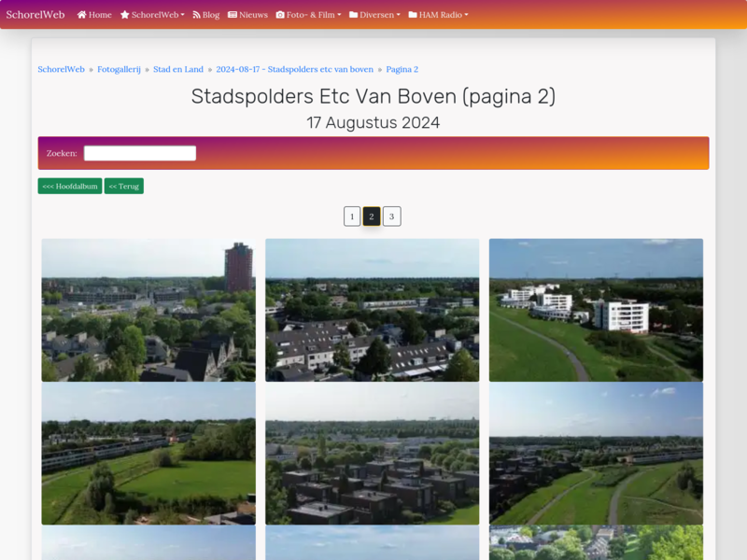This screenshot has width=747, height=560.
Task: Open the Foto- & Film menu label
Action: (x=311, y=15)
